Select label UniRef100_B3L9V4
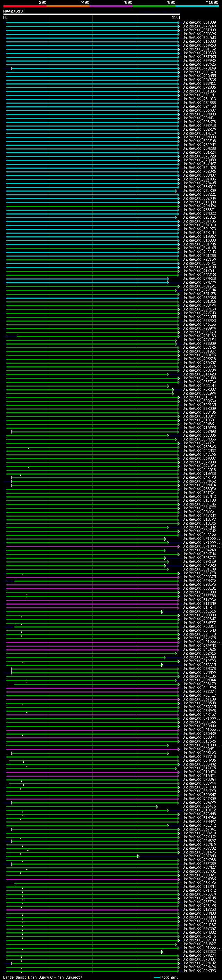This screenshot has width=222, height=980. (x=199, y=394)
